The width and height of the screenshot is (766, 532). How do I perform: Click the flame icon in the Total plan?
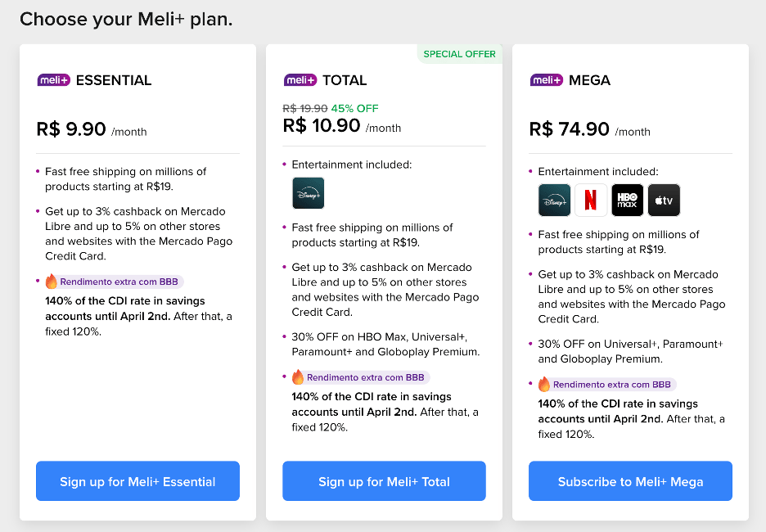298,377
